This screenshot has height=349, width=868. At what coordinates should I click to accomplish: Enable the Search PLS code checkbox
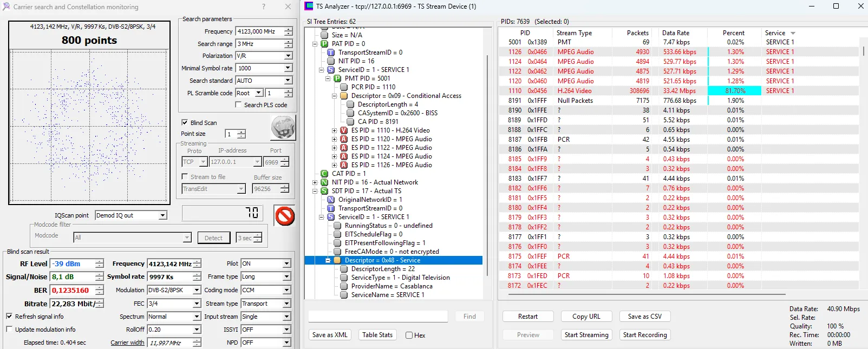tap(238, 105)
